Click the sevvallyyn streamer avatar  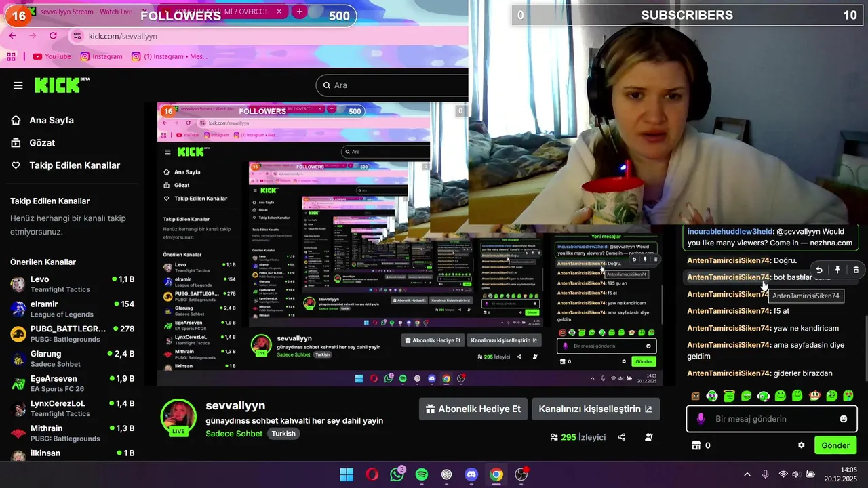click(178, 416)
